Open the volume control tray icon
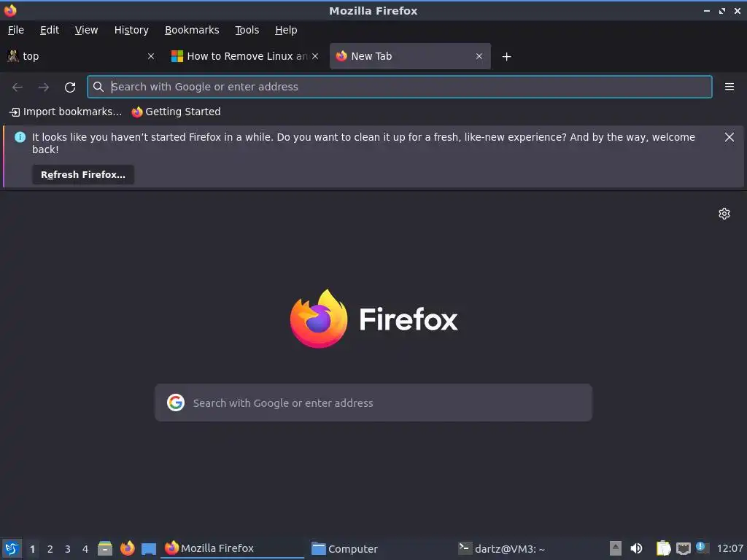Screen dimensions: 747x560 click(x=636, y=548)
